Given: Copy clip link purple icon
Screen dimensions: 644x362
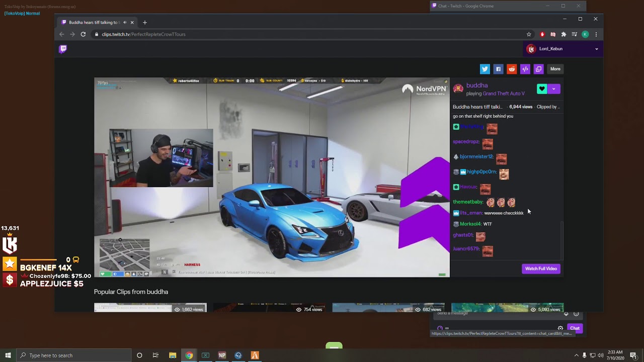Looking at the screenshot, I should point(539,69).
